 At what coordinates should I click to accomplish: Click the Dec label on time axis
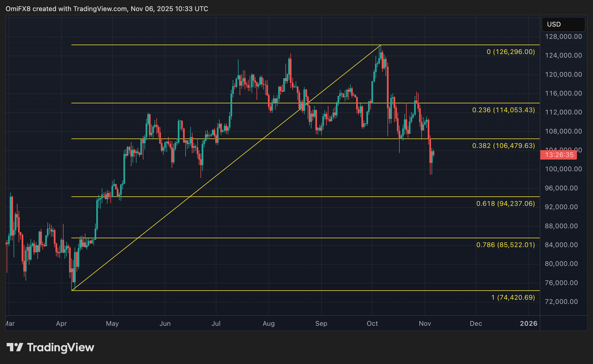point(476,324)
